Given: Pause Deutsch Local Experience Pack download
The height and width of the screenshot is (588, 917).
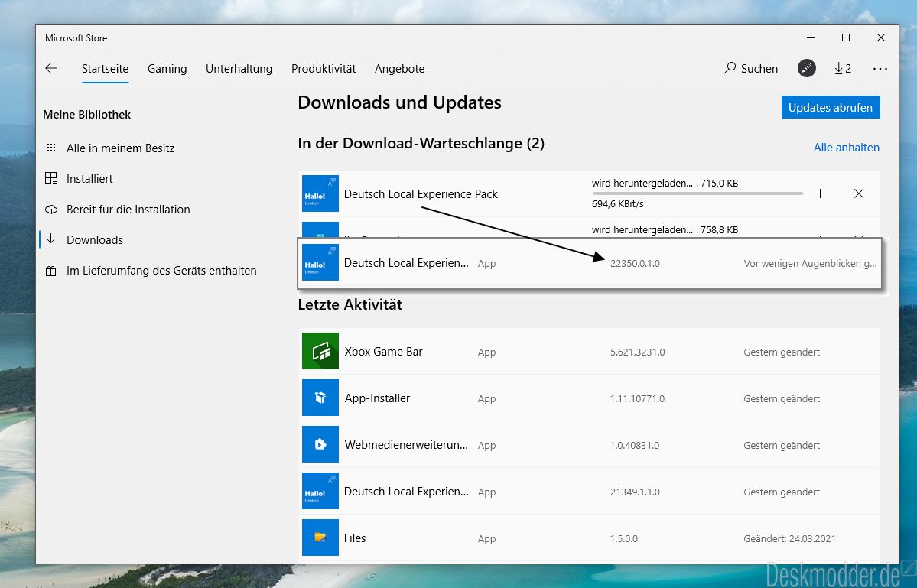Looking at the screenshot, I should [x=821, y=193].
